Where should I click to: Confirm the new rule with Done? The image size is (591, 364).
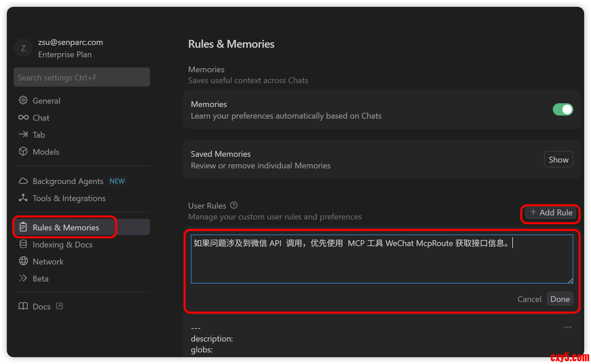pos(560,299)
